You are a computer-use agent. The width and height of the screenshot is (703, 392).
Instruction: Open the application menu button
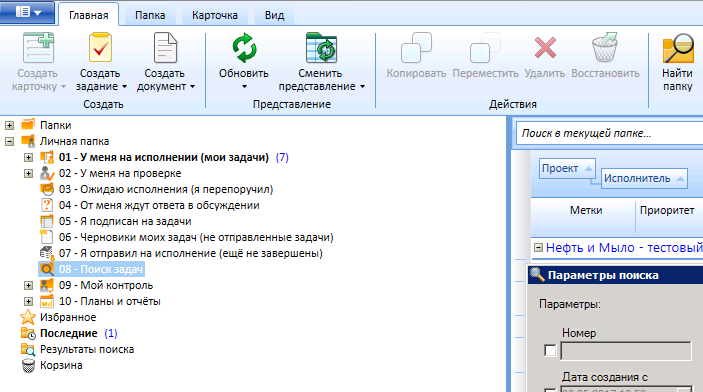28,12
